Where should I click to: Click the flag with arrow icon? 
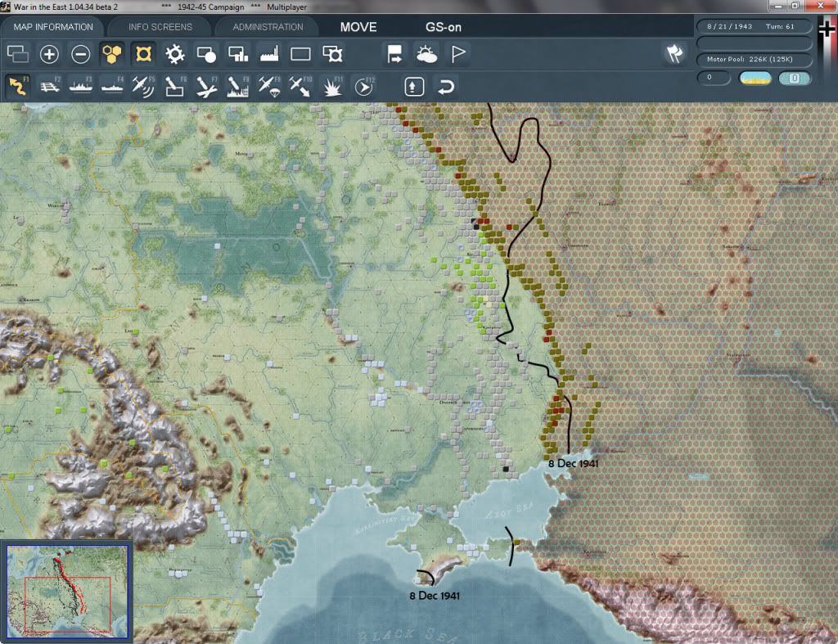(395, 54)
